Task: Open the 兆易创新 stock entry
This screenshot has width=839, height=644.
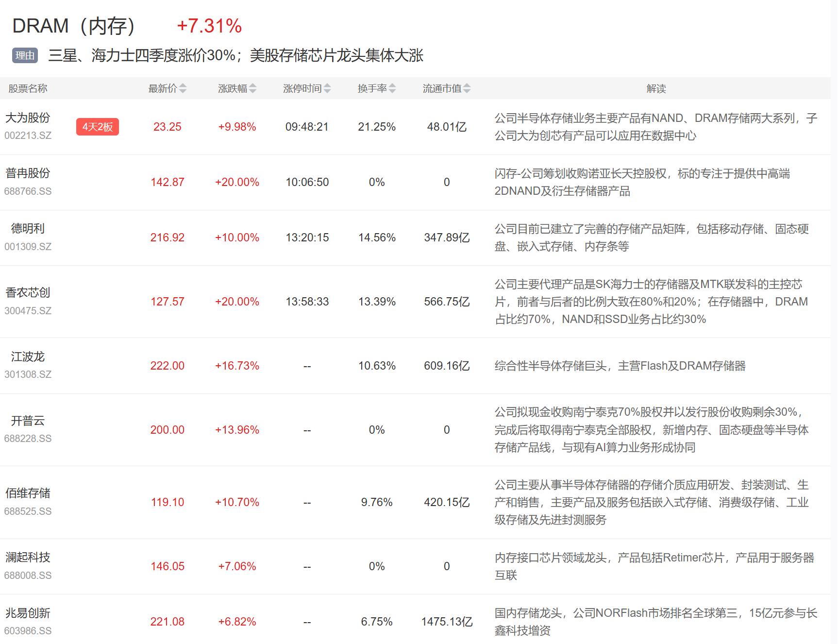Action: (28, 613)
